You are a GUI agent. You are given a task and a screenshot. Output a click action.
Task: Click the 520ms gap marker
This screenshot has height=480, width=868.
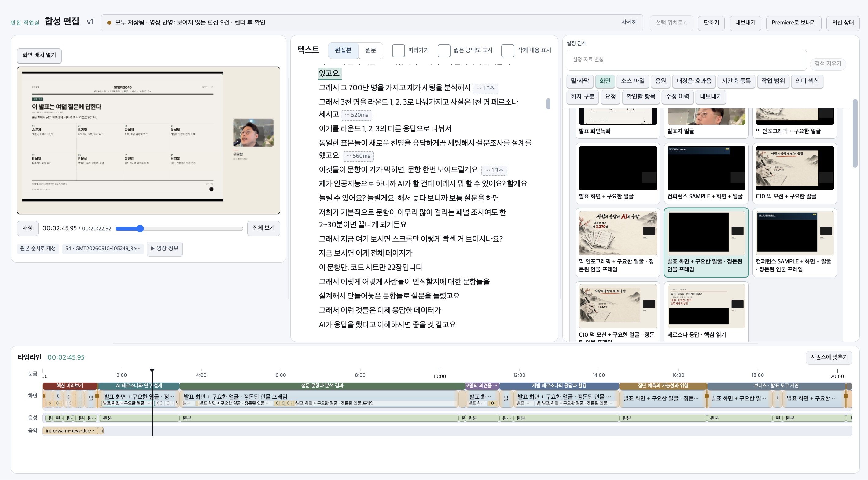(x=356, y=115)
